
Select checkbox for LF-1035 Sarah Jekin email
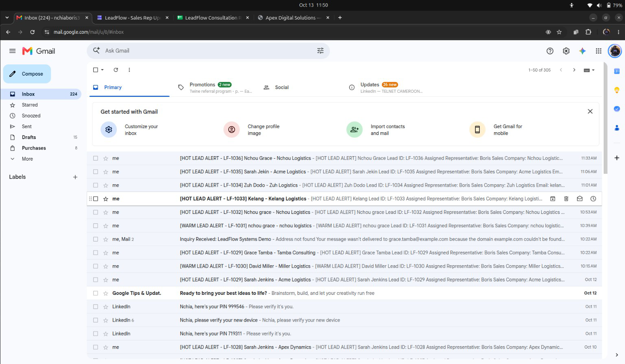pyautogui.click(x=96, y=172)
